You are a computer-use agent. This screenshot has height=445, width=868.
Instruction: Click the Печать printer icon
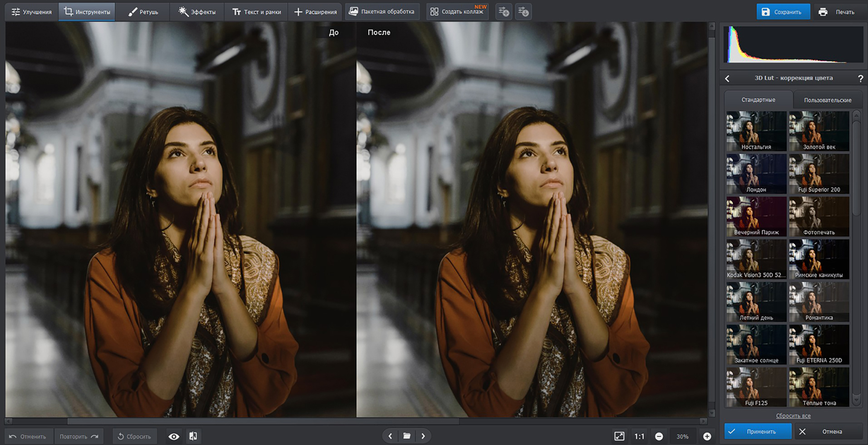(823, 12)
